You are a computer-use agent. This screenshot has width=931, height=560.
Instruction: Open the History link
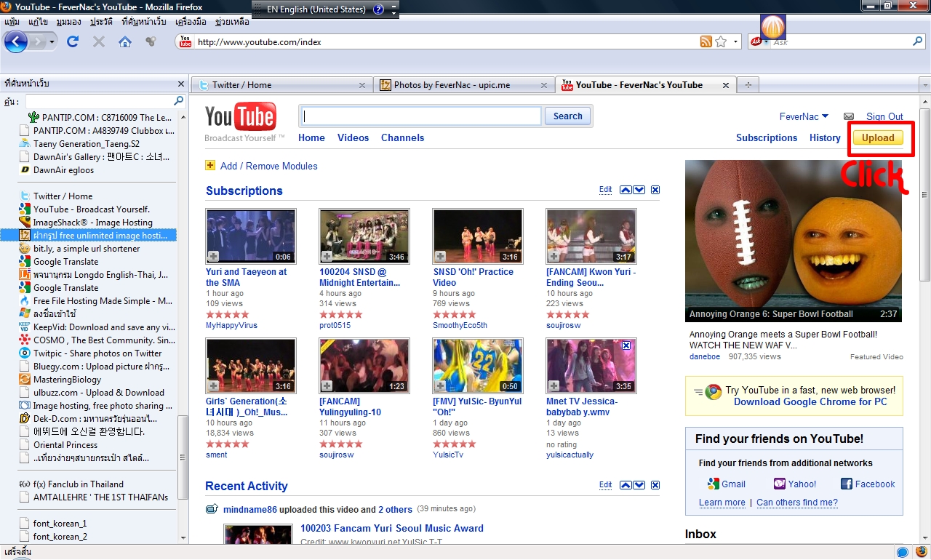825,137
